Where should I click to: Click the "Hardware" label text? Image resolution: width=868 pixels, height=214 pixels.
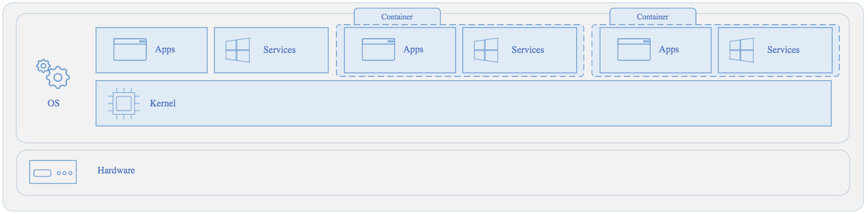(116, 170)
